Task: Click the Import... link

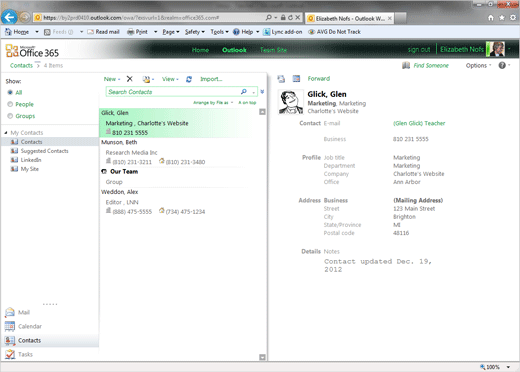Action: point(211,79)
